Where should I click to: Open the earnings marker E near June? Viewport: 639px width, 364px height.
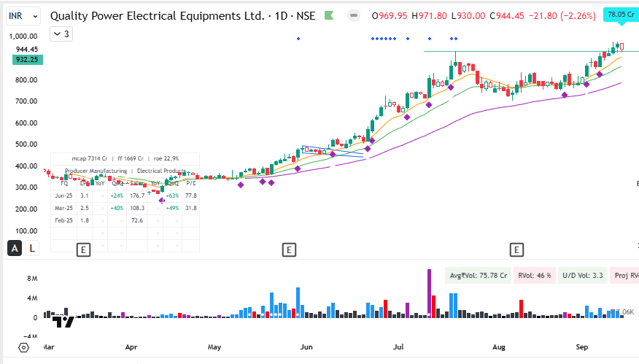(x=289, y=250)
